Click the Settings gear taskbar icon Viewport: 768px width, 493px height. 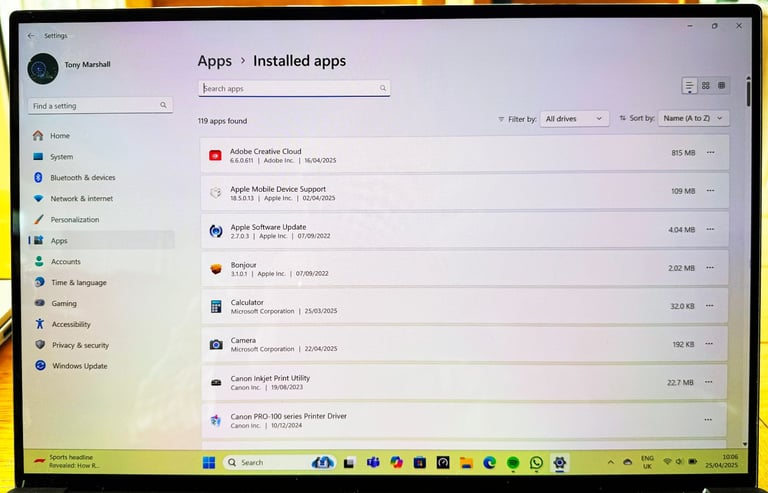(x=559, y=462)
